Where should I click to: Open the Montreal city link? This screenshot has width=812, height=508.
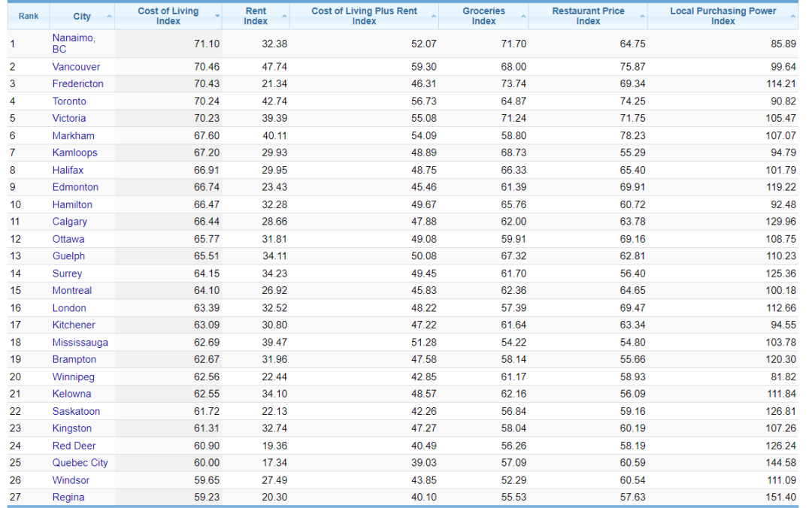[x=72, y=291]
